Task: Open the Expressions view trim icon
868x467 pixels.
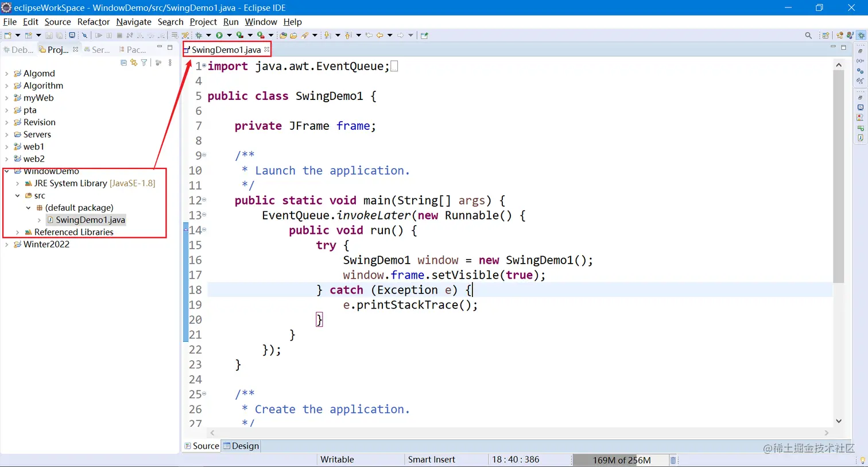Action: 860,80
